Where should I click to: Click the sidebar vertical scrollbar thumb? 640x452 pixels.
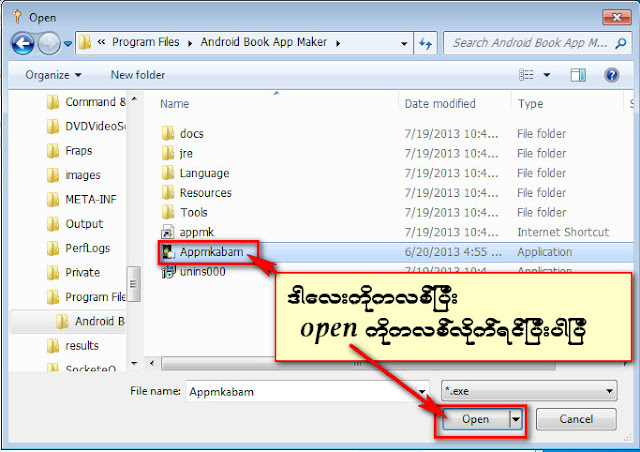[x=133, y=284]
